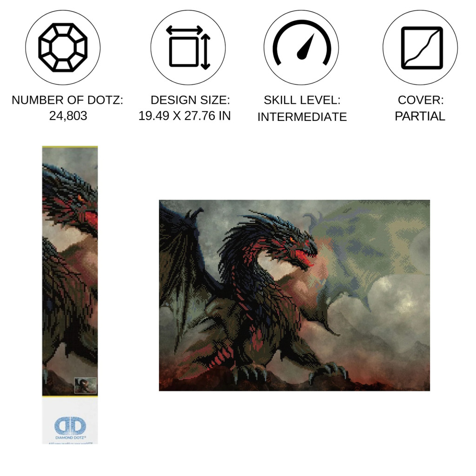The image size is (476, 476).
Task: Select the NUMBER OF DOTZ label
Action: pos(67,100)
